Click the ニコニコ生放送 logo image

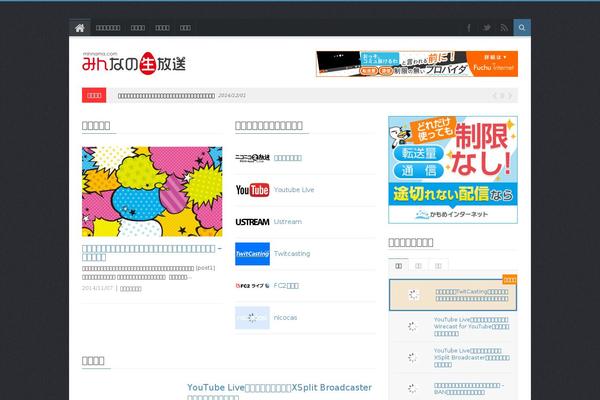tap(252, 158)
